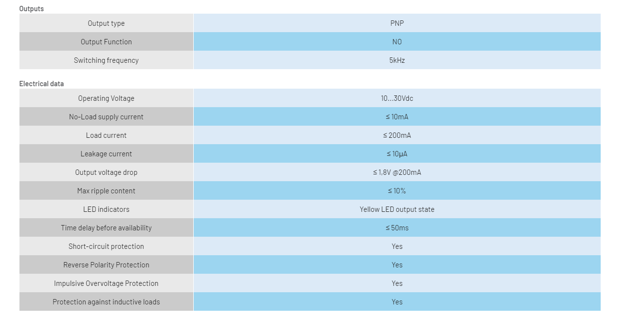Click the Leakage current row label
644x320 pixels.
[106, 154]
